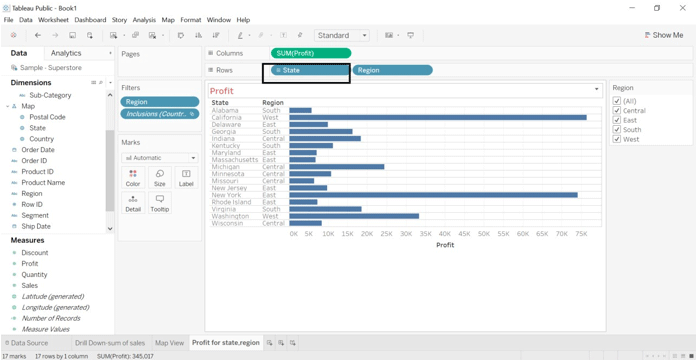Click the swap rows and columns icon
This screenshot has width=698, height=360.
pos(181,36)
